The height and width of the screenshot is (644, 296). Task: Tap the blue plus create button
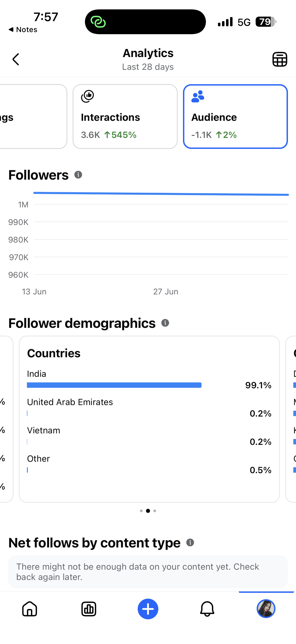click(148, 609)
